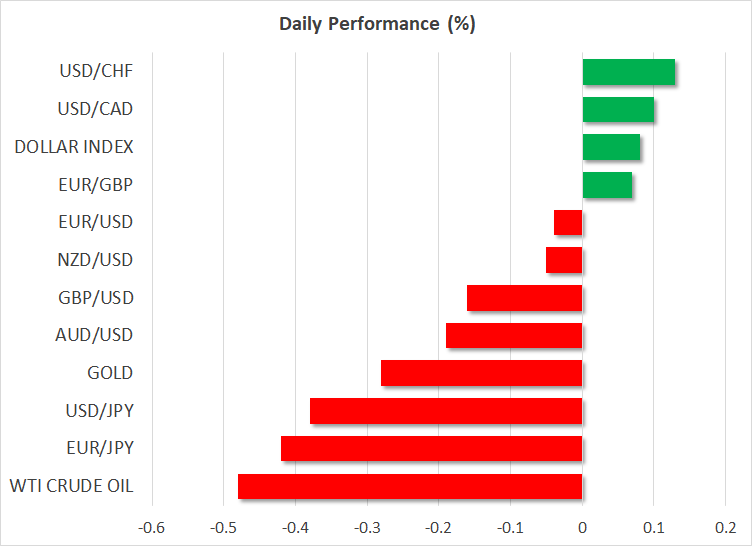Click the Daily Performance (%) chart title

[x=375, y=24]
